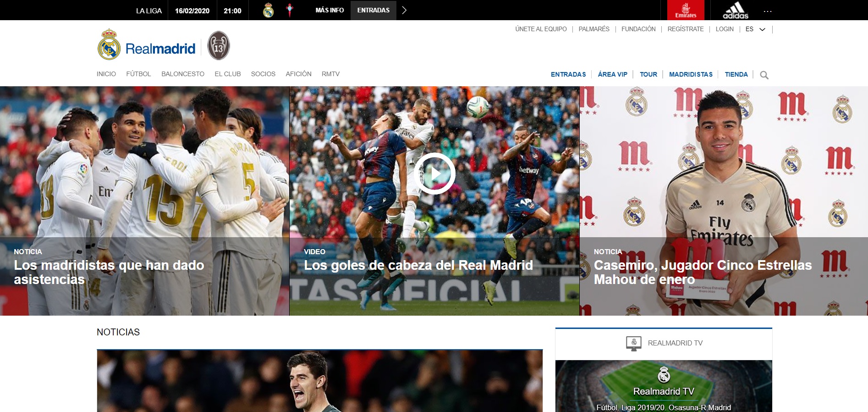Click the Realmadrid logo in header
This screenshot has height=412, width=868.
point(147,45)
